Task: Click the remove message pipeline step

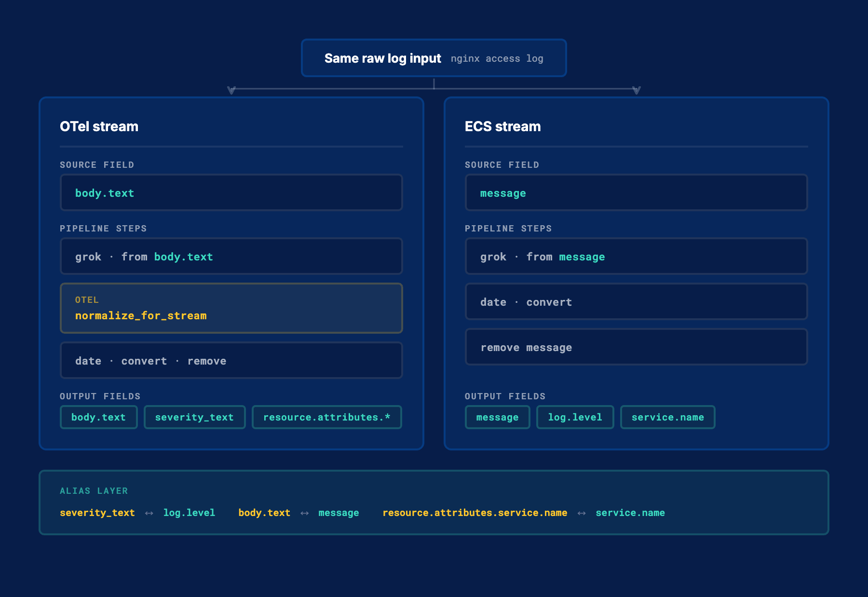Action: pos(636,347)
